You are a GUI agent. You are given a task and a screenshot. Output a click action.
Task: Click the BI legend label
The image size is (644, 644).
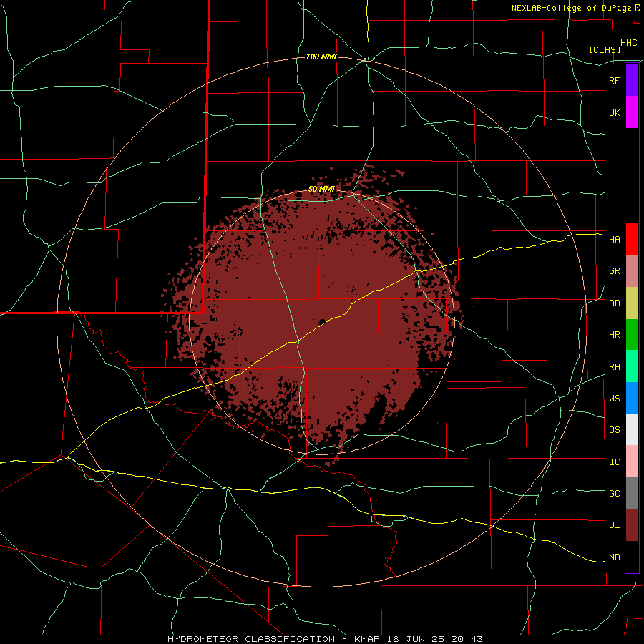[x=614, y=525]
